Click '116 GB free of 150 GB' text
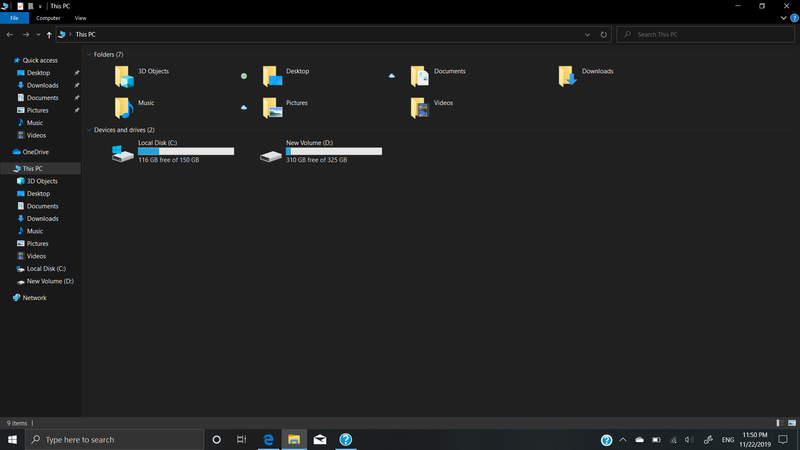Image resolution: width=800 pixels, height=450 pixels. point(168,160)
